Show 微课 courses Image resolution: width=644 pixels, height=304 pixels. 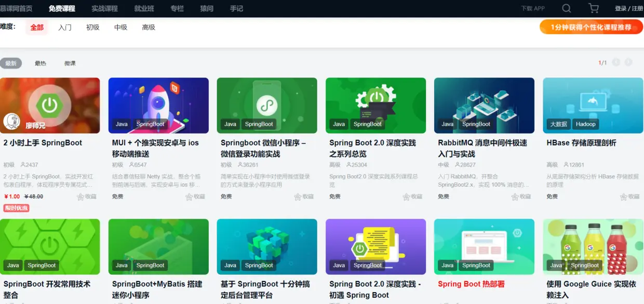tap(70, 63)
